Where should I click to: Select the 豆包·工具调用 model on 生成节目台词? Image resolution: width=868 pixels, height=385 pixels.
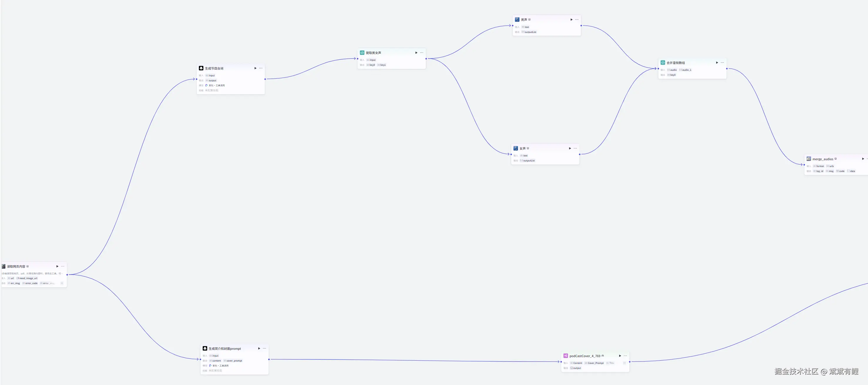tap(216, 85)
